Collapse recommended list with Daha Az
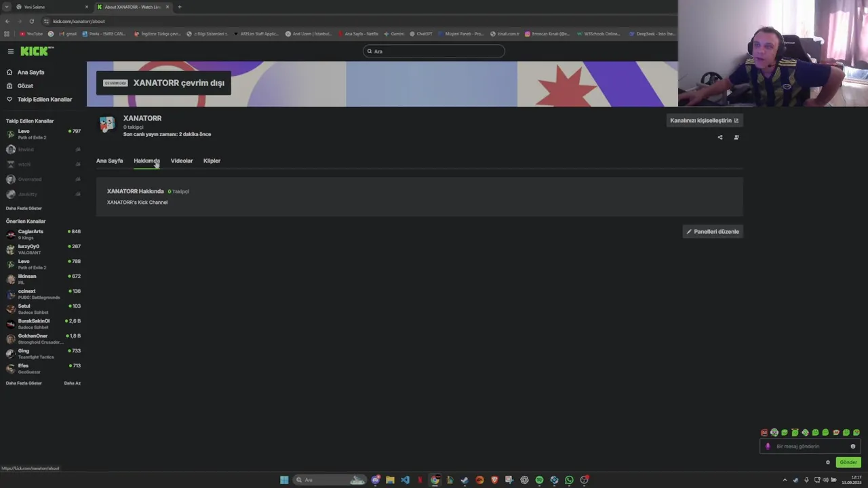This screenshot has height=488, width=868. pos(72,383)
